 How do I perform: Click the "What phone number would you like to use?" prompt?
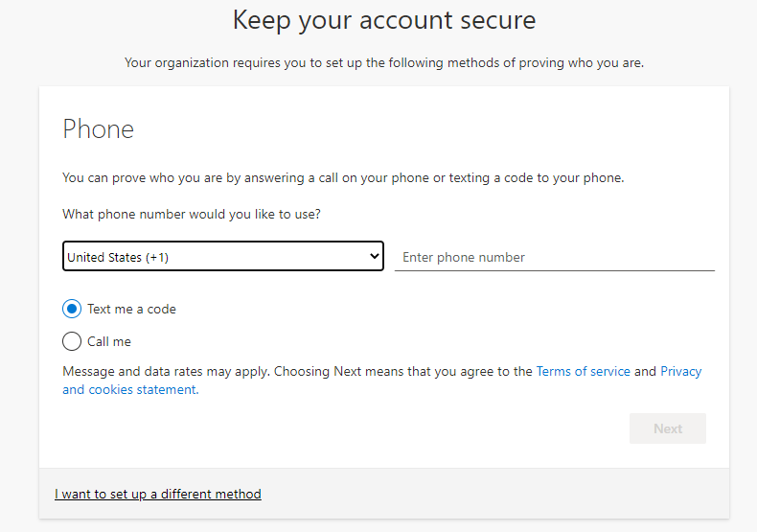pyautogui.click(x=192, y=214)
